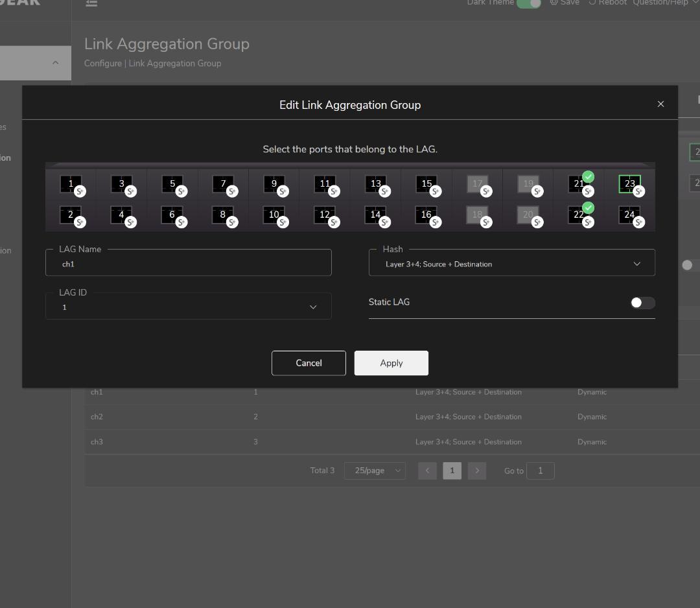Screen dimensions: 700x608
Task: Deselect checked port 21
Action: [x=579, y=184]
